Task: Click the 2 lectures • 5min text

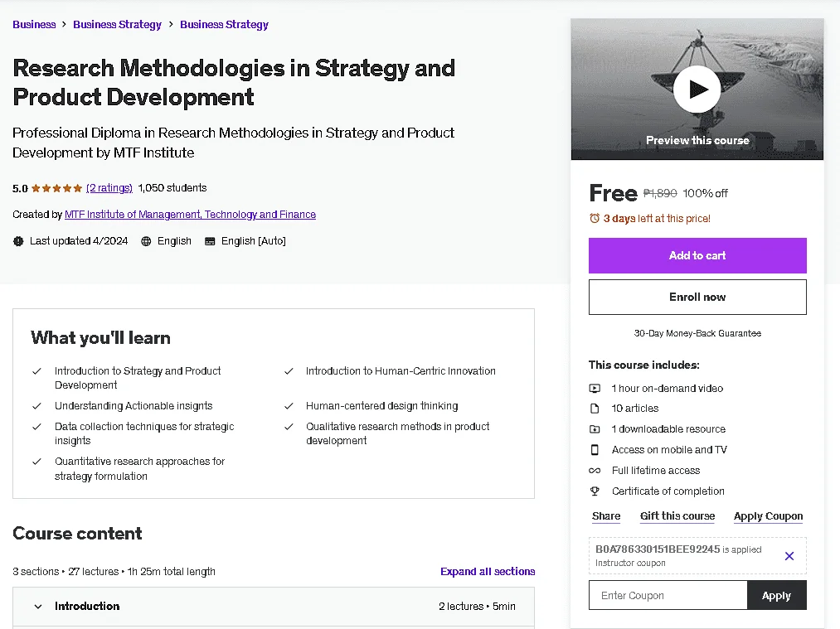Action: tap(477, 606)
